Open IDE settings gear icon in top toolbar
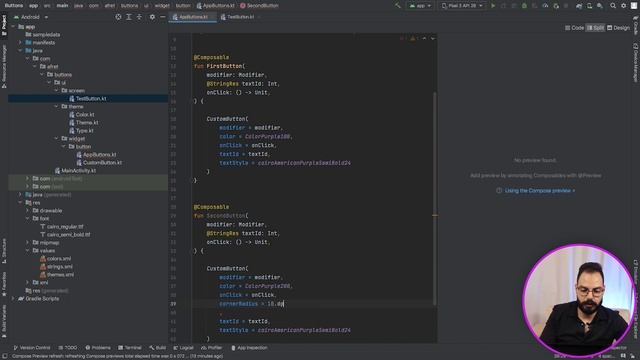 [624, 6]
